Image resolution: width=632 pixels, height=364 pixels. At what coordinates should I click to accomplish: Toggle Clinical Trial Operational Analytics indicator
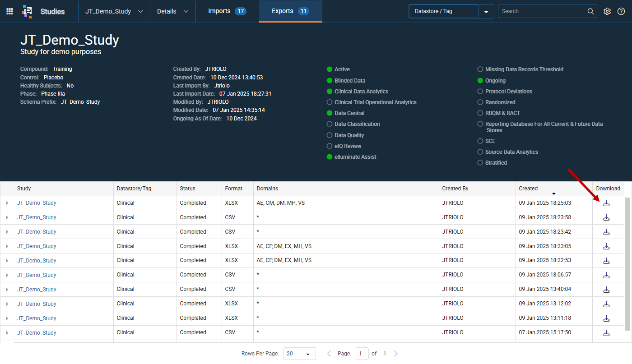330,102
